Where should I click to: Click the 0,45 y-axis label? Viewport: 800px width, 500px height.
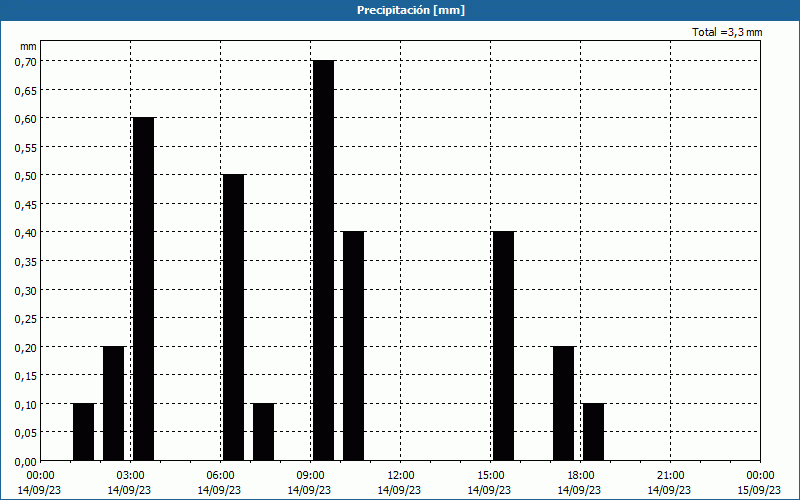(26, 204)
